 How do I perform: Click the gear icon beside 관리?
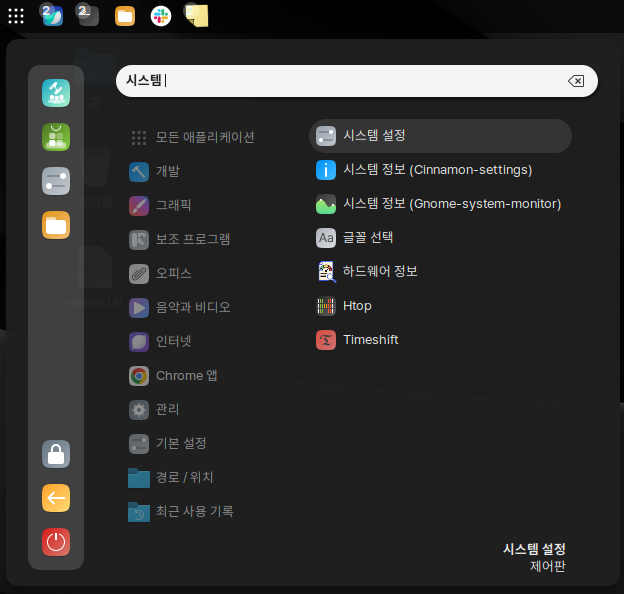pyautogui.click(x=139, y=410)
